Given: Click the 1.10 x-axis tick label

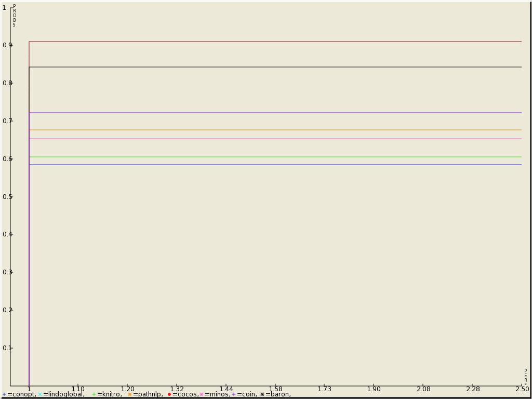Looking at the screenshot, I should [78, 389].
